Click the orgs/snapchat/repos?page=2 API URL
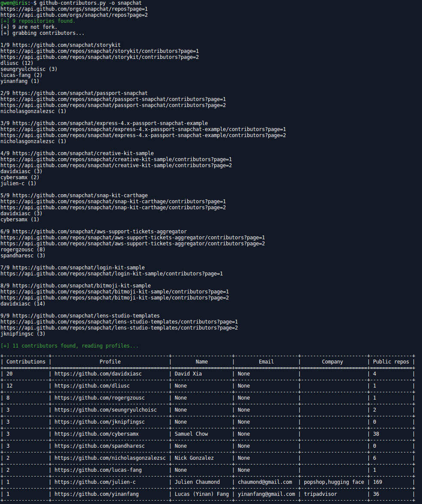Screen dimensions: 422x504 point(74,15)
